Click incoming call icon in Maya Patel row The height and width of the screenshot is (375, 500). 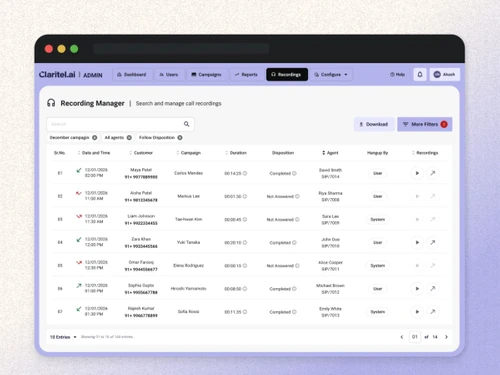79,170
